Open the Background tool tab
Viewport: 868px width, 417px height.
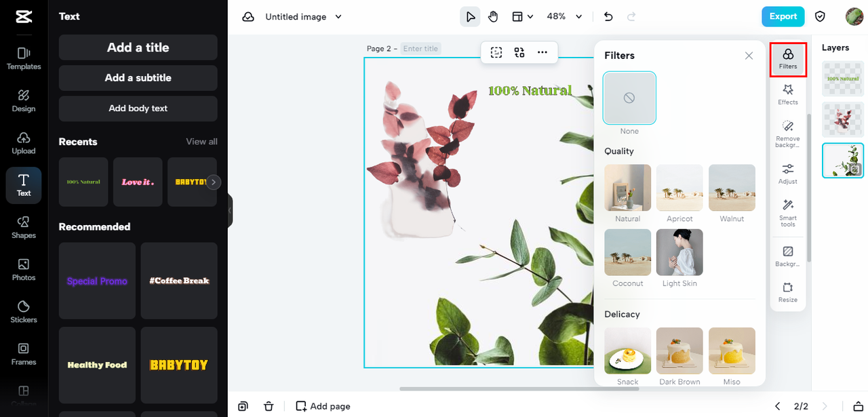(788, 256)
